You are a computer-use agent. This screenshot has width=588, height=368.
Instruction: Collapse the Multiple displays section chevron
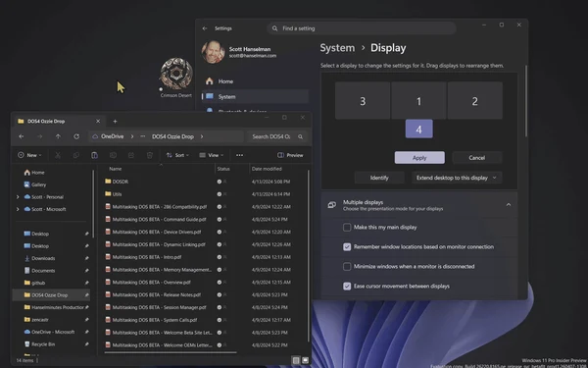(509, 205)
